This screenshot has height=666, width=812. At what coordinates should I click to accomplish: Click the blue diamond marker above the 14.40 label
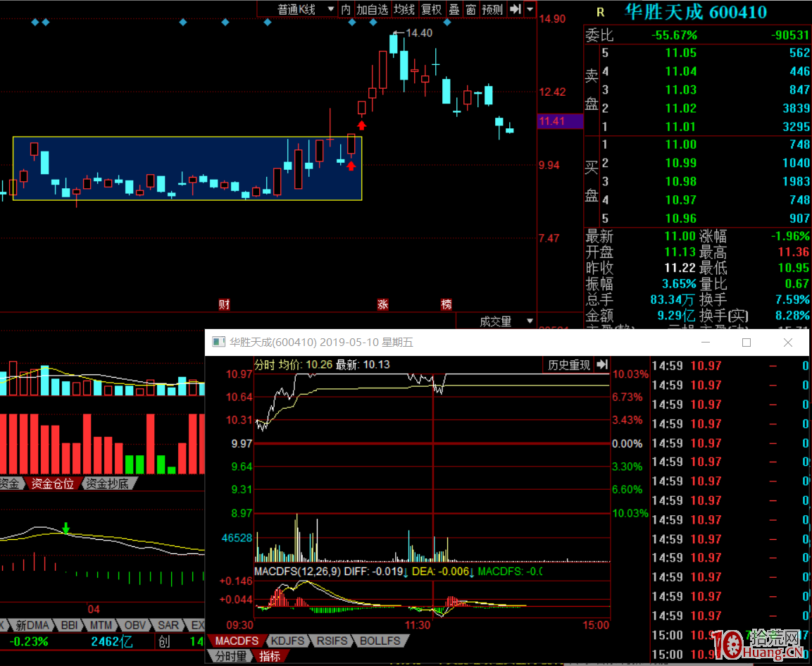[x=373, y=23]
